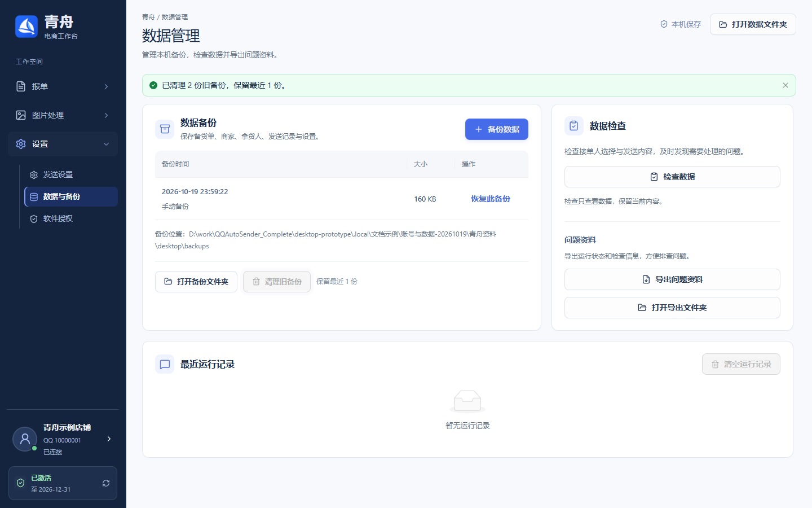Click the 设置 gear icon in sidebar
Viewport: 812px width, 508px height.
pos(21,144)
